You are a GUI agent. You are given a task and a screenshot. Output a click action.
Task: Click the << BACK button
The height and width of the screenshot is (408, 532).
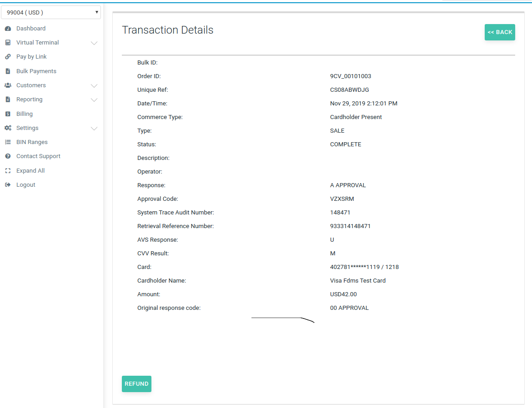point(500,32)
